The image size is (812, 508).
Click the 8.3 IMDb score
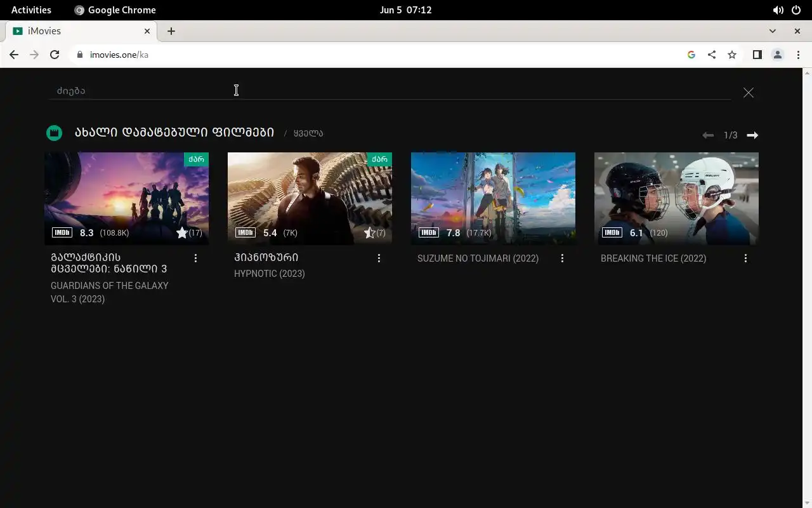(86, 233)
